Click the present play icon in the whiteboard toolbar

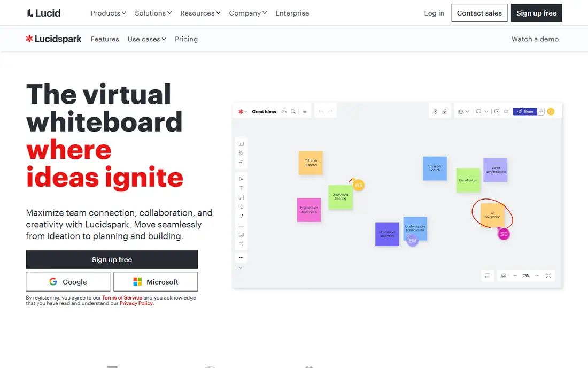(x=497, y=111)
